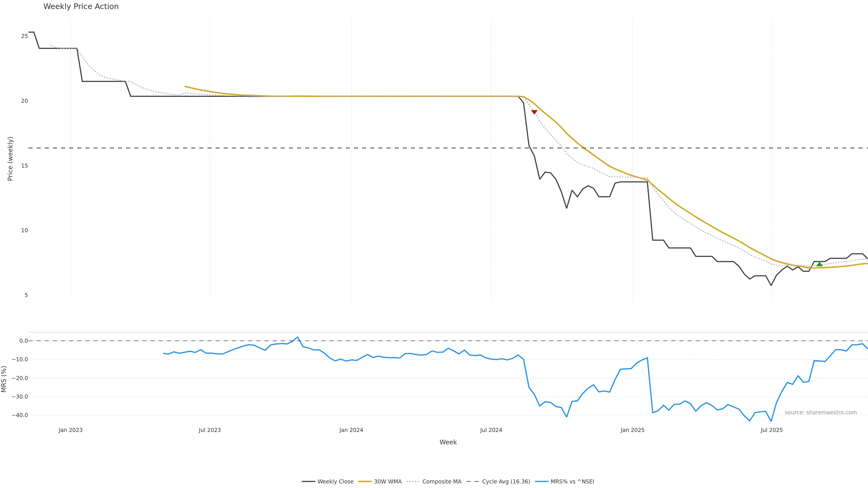
Task: Click the green up-triangle buy marker
Action: [x=819, y=264]
